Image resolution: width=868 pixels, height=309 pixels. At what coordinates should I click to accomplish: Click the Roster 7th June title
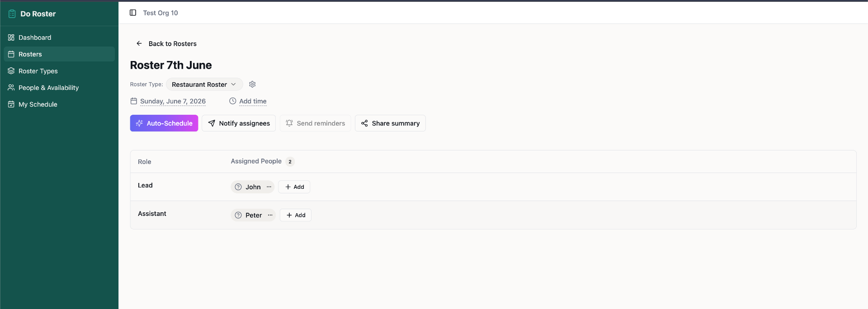171,65
